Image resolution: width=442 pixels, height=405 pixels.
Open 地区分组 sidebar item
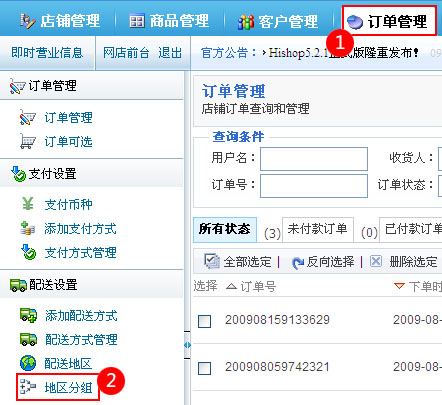coord(69,387)
